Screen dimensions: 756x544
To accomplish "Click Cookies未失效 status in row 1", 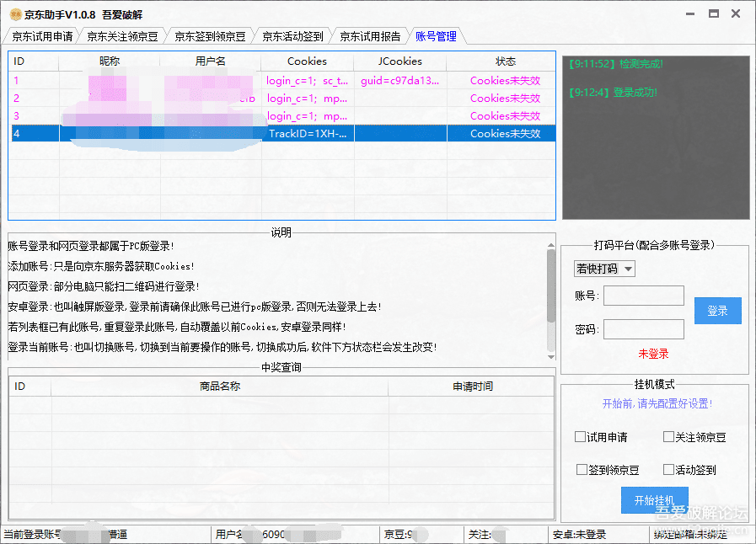I will (506, 81).
